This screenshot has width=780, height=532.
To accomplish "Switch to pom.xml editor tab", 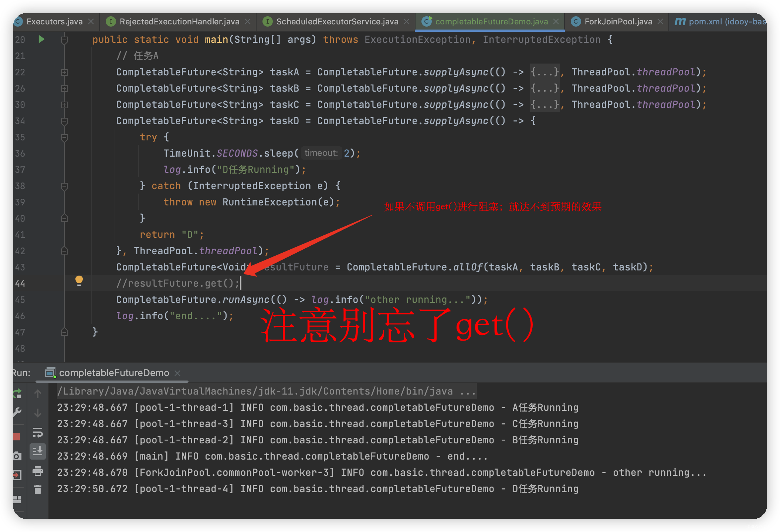I will 726,21.
